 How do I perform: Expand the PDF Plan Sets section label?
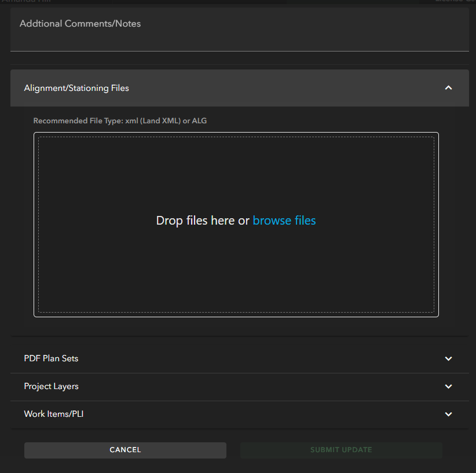click(x=51, y=358)
